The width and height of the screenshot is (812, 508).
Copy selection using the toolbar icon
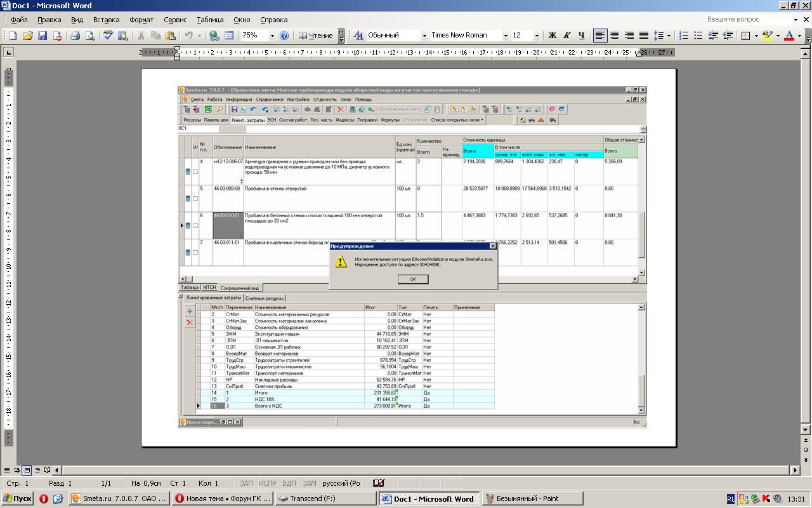[155, 36]
